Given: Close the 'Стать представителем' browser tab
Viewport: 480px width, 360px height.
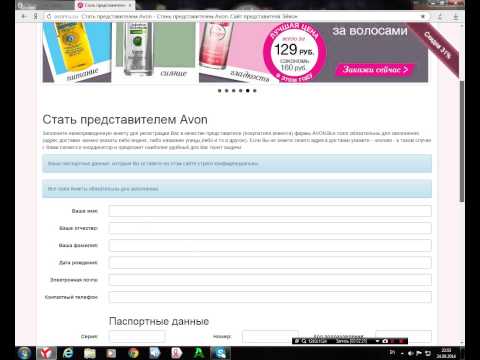Looking at the screenshot, I should coord(130,5).
